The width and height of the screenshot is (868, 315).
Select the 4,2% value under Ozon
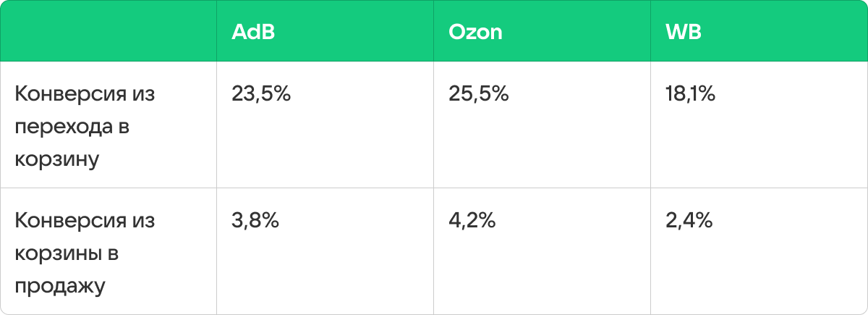tap(472, 220)
